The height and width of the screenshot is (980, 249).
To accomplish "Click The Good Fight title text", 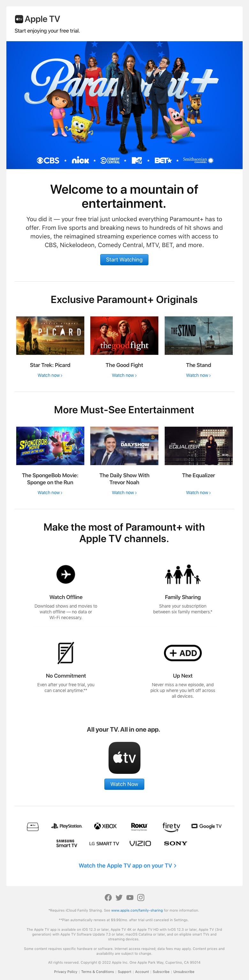I will [x=124, y=365].
